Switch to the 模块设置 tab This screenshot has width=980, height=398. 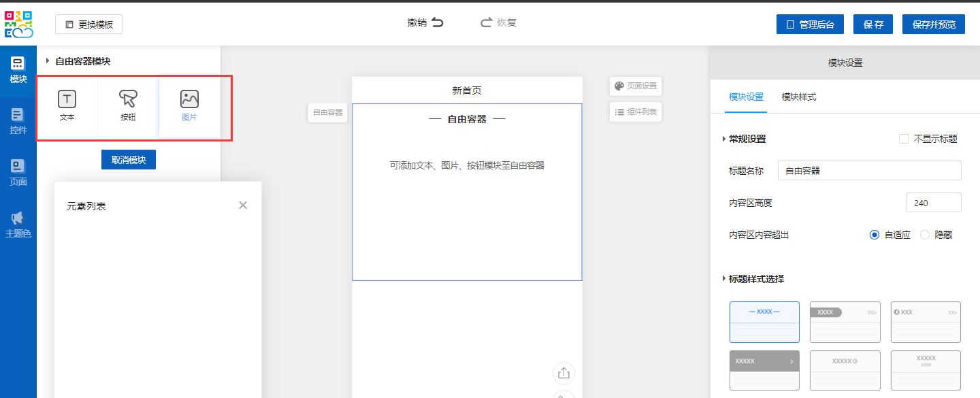coord(746,97)
